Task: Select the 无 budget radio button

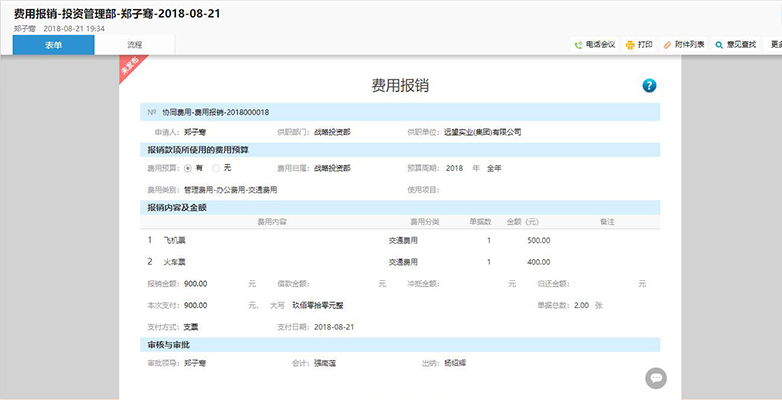Action: pyautogui.click(x=216, y=169)
